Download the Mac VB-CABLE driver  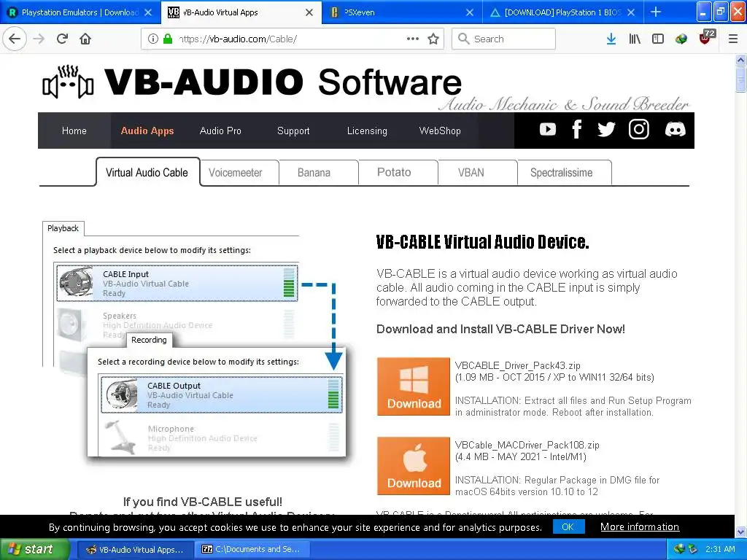(x=414, y=466)
